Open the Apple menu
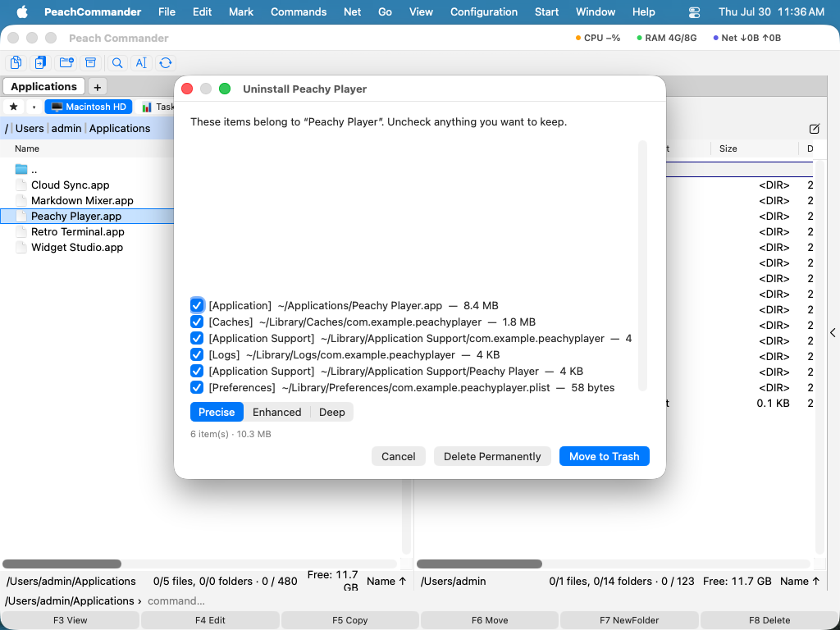This screenshot has width=840, height=630. coord(22,11)
